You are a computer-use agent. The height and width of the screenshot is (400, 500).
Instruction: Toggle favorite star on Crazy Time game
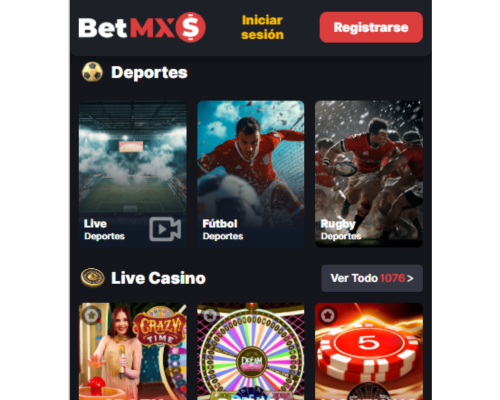(91, 315)
